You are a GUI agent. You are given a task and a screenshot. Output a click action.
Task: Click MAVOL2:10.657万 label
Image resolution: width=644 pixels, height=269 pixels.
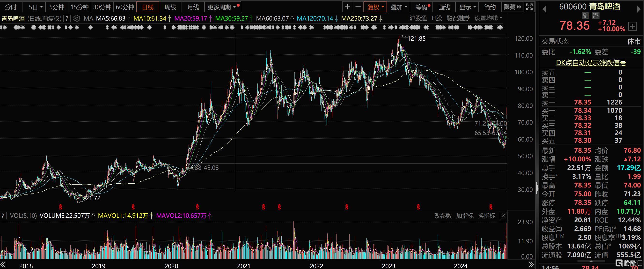coord(184,216)
